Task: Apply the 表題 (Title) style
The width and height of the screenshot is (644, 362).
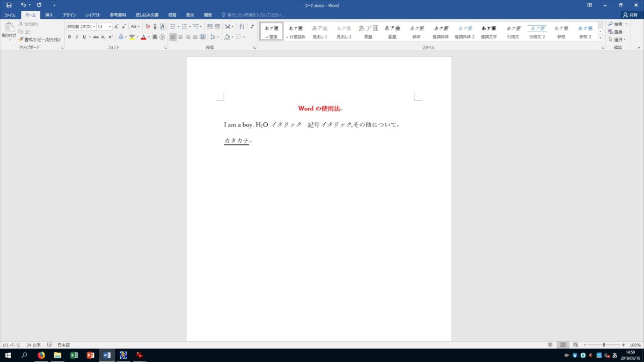Action: pos(368,32)
